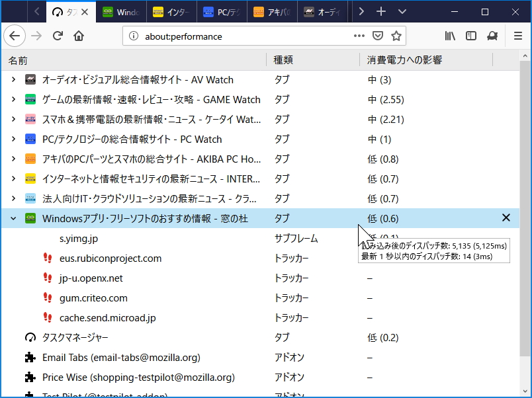Click the 窓の杜 row favicon
This screenshot has height=398, width=532.
pyautogui.click(x=30, y=218)
